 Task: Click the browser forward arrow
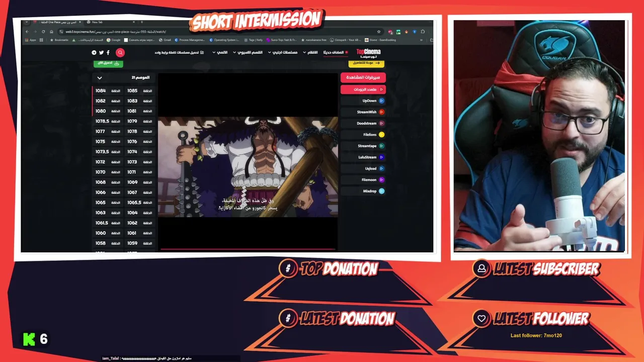[35, 32]
